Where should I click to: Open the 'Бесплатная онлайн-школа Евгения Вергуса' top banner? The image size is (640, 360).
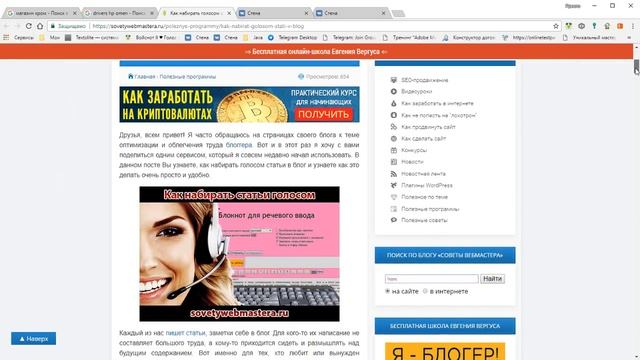point(316,52)
